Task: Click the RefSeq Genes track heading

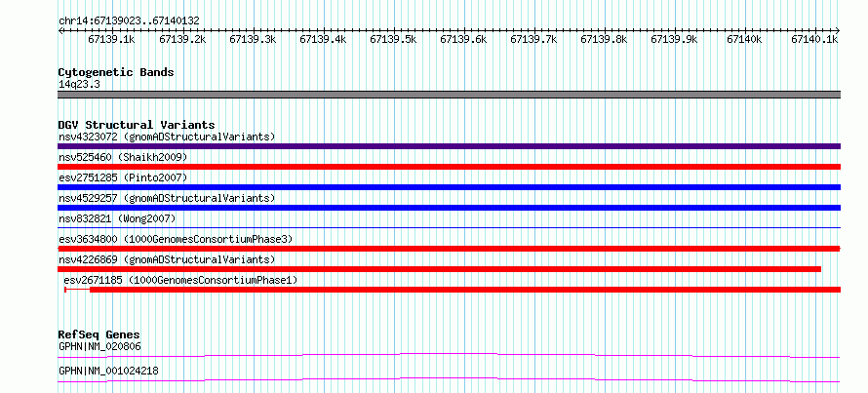Action: point(99,334)
